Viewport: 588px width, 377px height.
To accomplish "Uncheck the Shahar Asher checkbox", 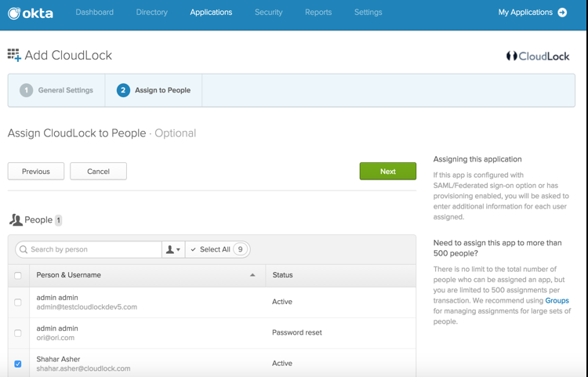I will [x=17, y=364].
